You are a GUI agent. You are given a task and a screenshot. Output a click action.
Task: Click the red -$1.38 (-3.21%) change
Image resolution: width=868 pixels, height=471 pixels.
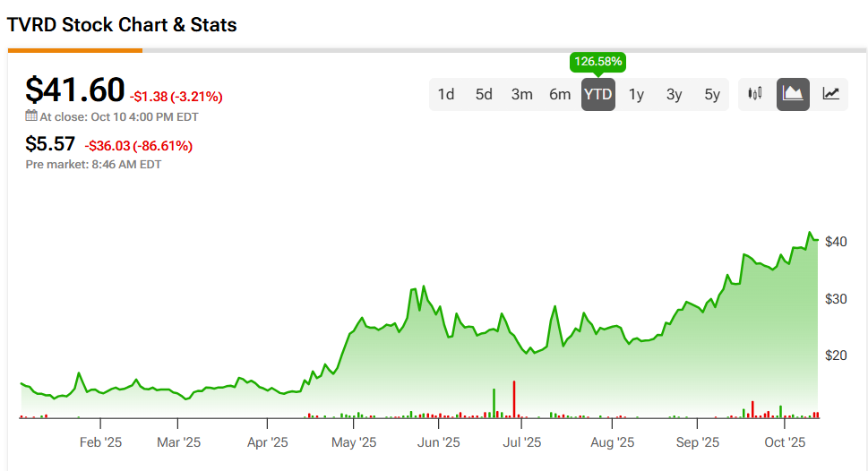click(x=176, y=97)
